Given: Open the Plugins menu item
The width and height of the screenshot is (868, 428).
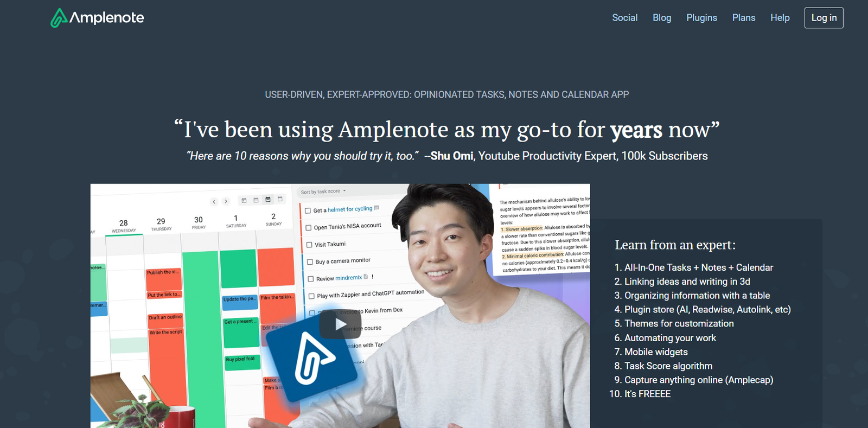Looking at the screenshot, I should pos(701,18).
